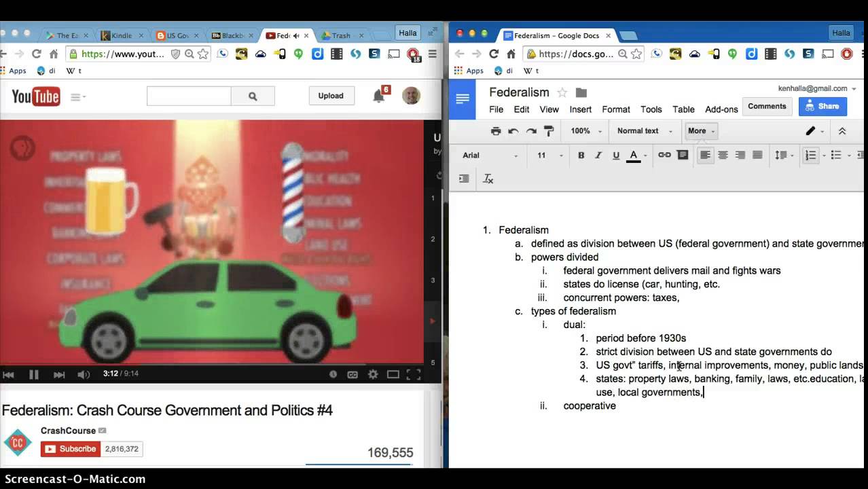Enter fullscreen on the YouTube player
Viewport: 868px width, 489px height.
(413, 374)
